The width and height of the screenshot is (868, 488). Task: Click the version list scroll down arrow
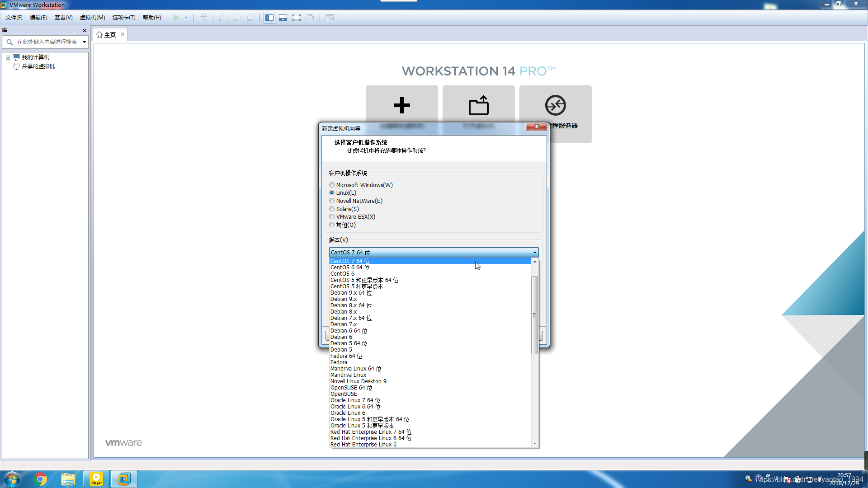tap(535, 444)
